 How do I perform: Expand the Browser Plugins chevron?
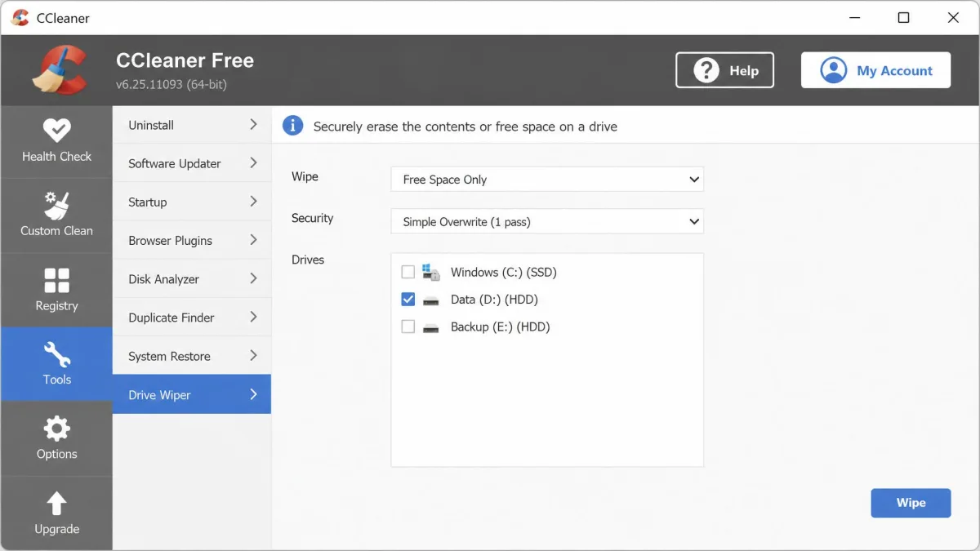coord(253,239)
